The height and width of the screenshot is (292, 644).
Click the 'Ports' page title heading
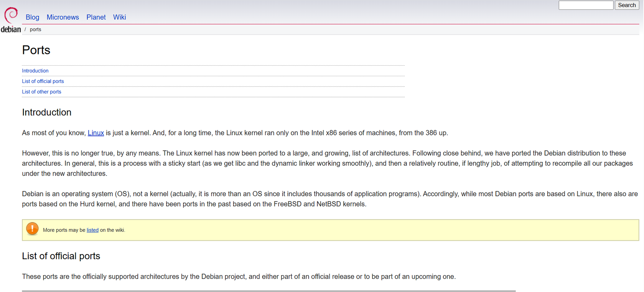[36, 50]
